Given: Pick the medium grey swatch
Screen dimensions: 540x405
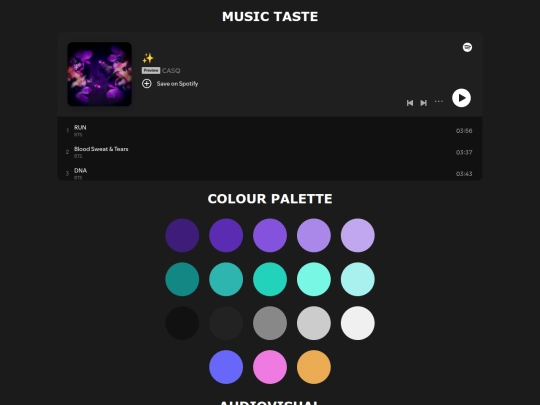Looking at the screenshot, I should click(270, 323).
